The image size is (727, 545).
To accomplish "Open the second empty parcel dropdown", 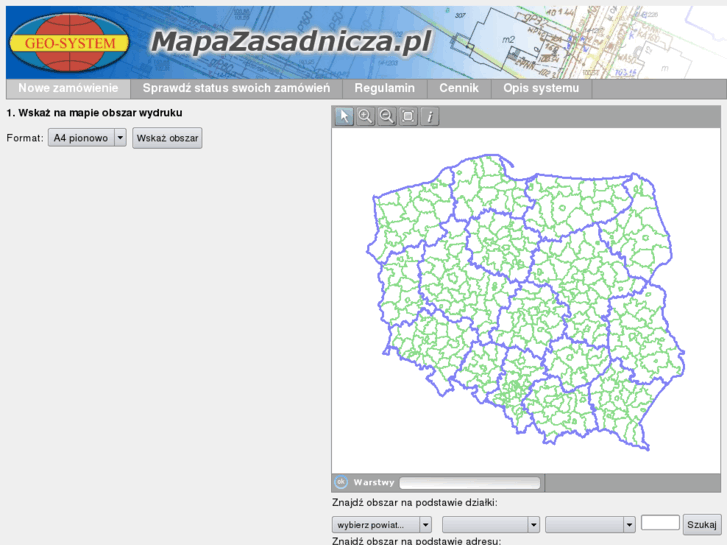I will [491, 525].
